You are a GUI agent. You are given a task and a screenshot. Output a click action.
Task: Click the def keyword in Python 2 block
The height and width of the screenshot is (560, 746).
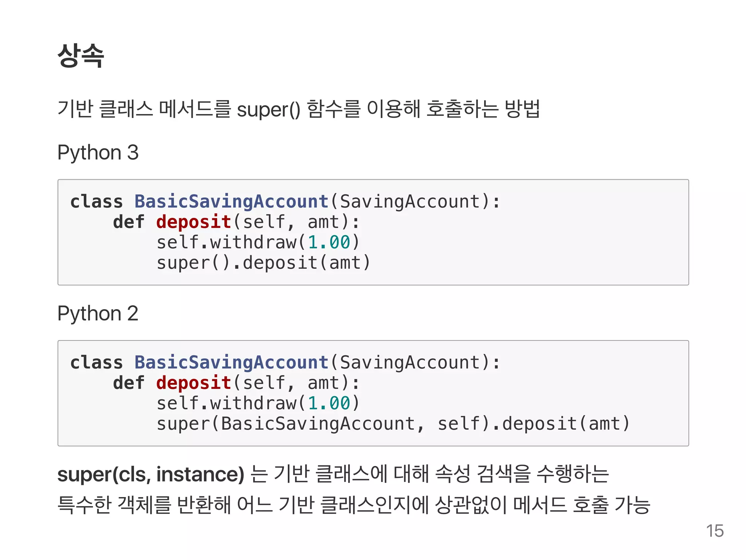[x=129, y=383]
